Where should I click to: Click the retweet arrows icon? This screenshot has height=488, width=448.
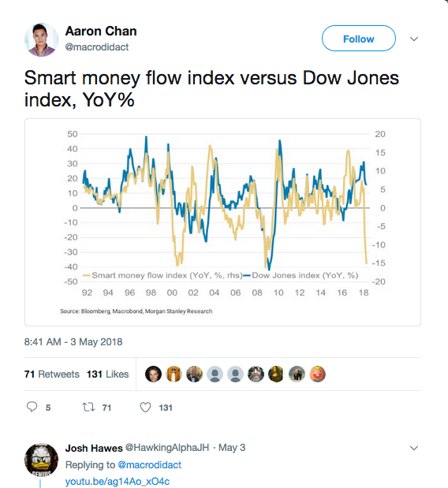tap(88, 407)
